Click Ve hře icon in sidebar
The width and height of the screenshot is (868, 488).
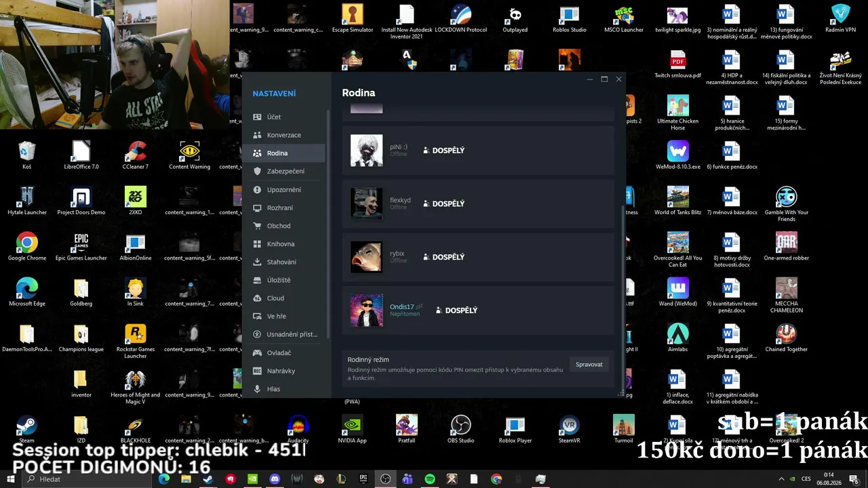[257, 317]
